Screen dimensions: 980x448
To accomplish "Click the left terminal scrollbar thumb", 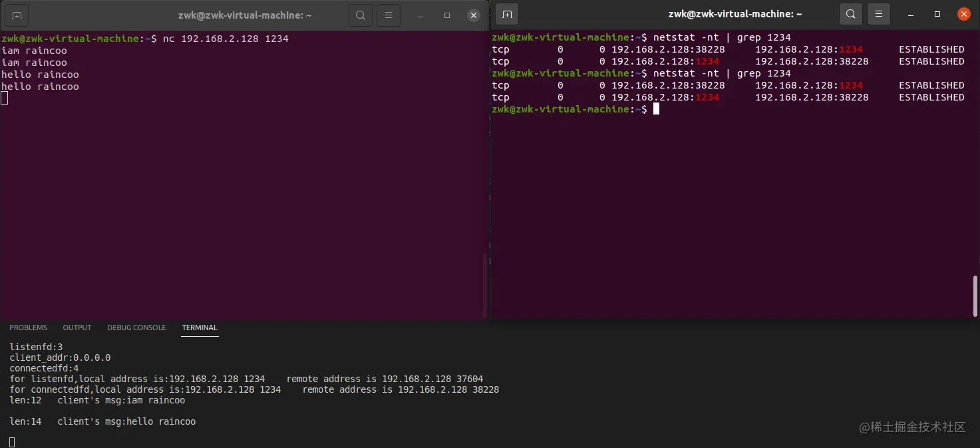I will pos(485,286).
